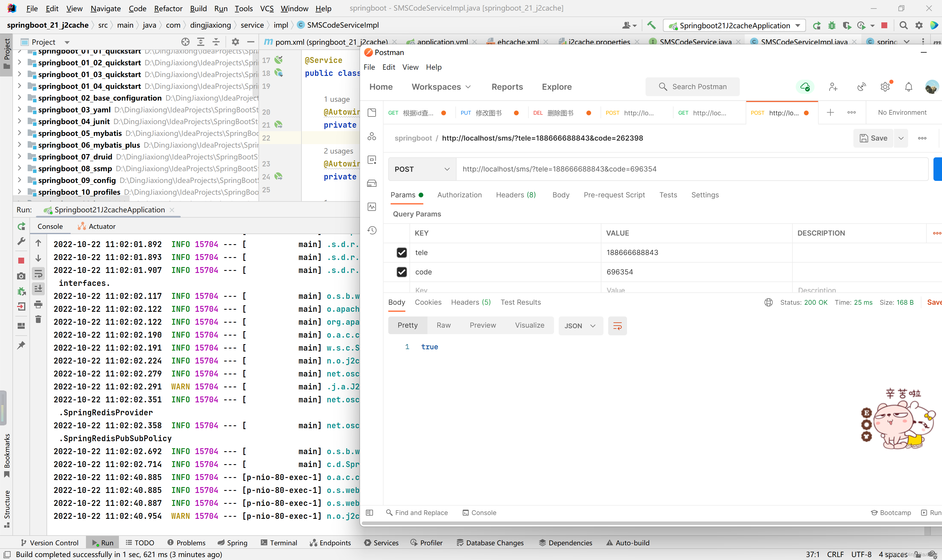Add new request tab with plus icon
Image resolution: width=942 pixels, height=560 pixels.
830,112
